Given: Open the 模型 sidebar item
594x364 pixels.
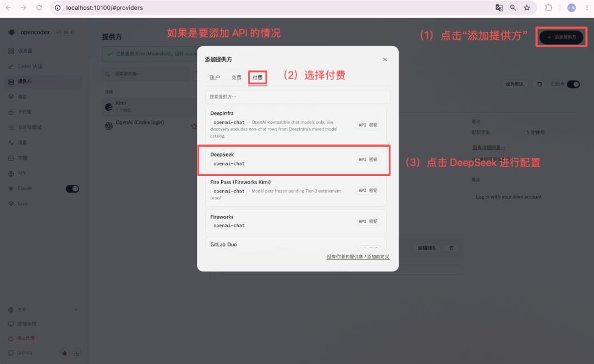Looking at the screenshot, I should pyautogui.click(x=43, y=97).
